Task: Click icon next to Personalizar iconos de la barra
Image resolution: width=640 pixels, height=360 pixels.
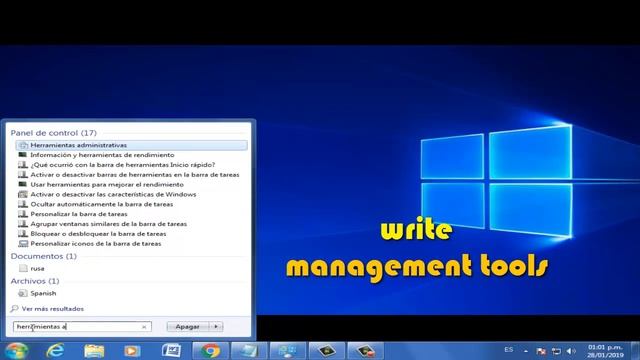Action: tap(23, 243)
